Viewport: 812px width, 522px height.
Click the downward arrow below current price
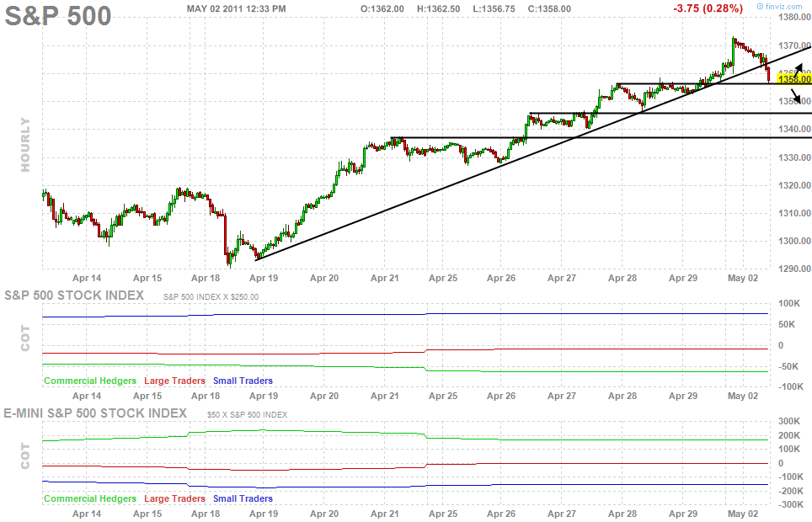pyautogui.click(x=784, y=95)
